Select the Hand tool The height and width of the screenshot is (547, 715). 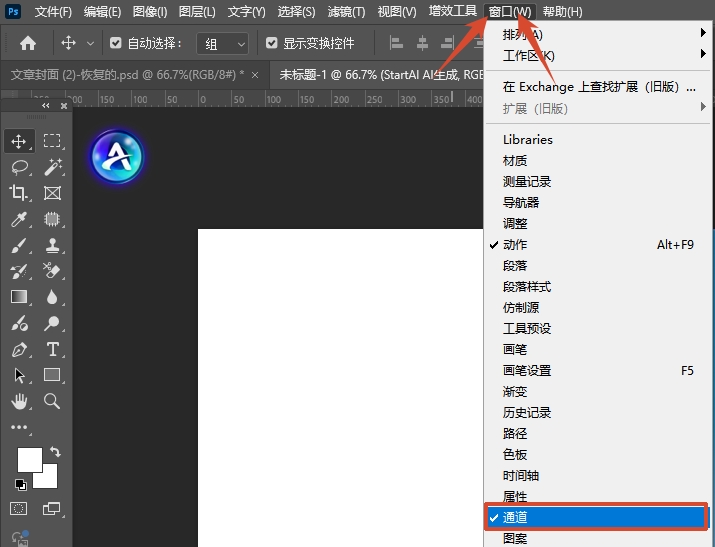19,401
